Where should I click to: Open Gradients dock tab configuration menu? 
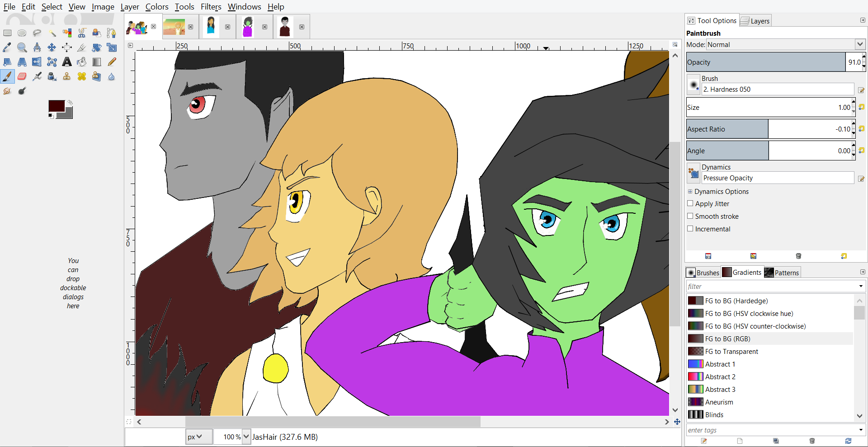[863, 272]
